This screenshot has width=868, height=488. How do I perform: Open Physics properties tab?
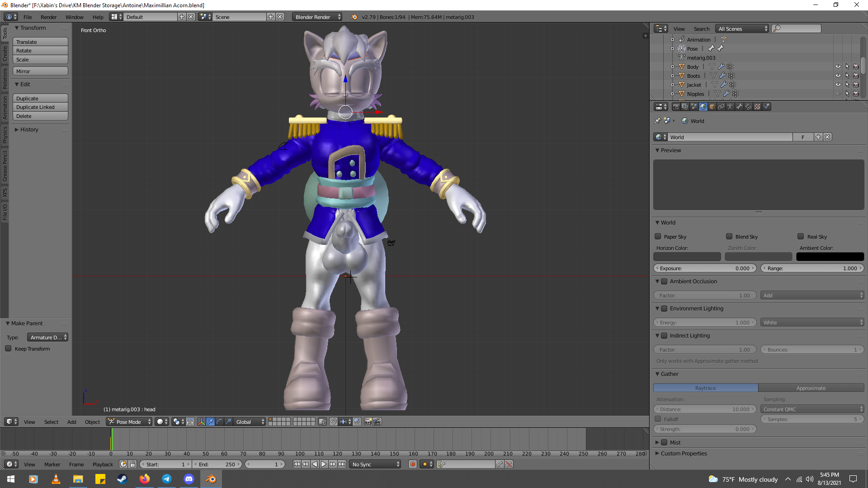coord(766,107)
